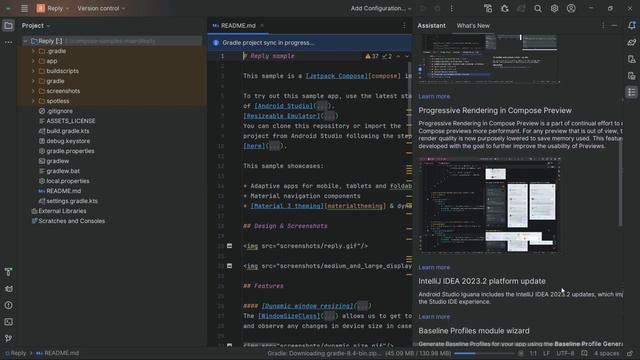Open the Notifications bell icon
Screen dimensions: 640x360
point(631,25)
